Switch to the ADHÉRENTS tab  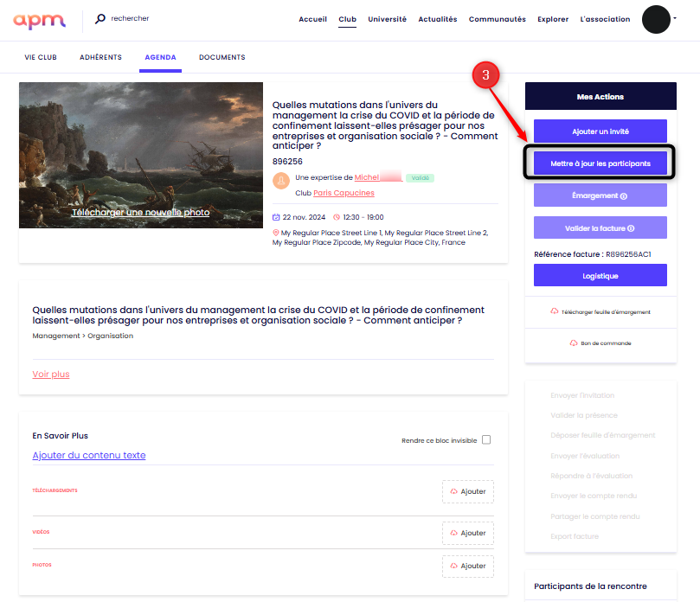click(x=100, y=57)
